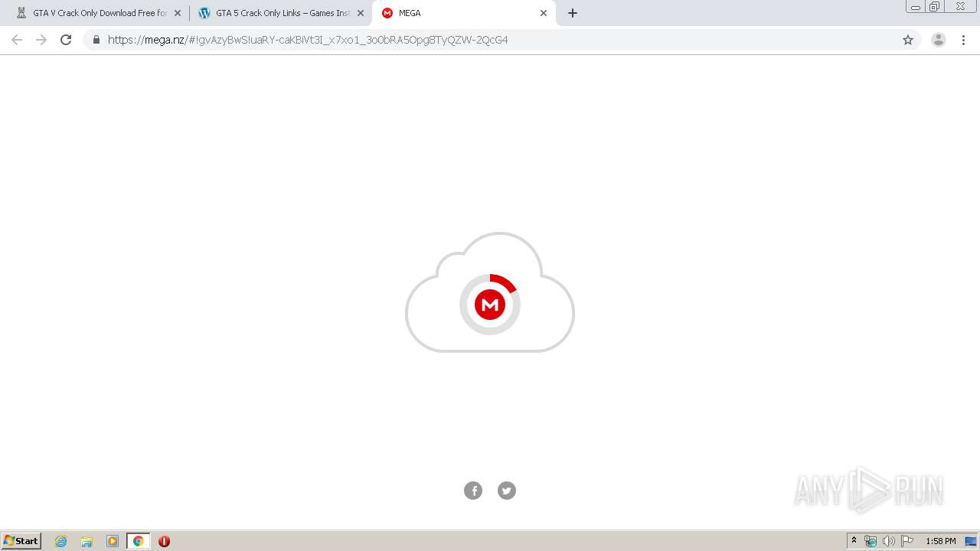Bookmark this page with the star icon
Screen dimensions: 980x551
[908, 40]
